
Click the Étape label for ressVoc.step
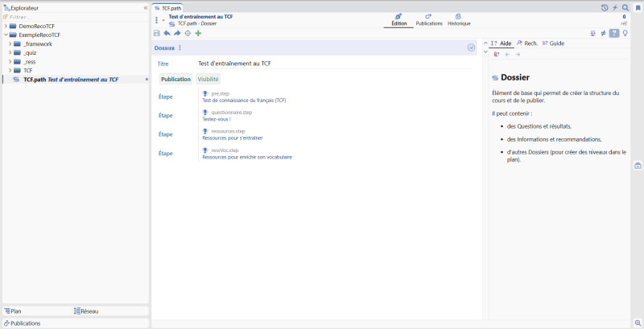[166, 154]
